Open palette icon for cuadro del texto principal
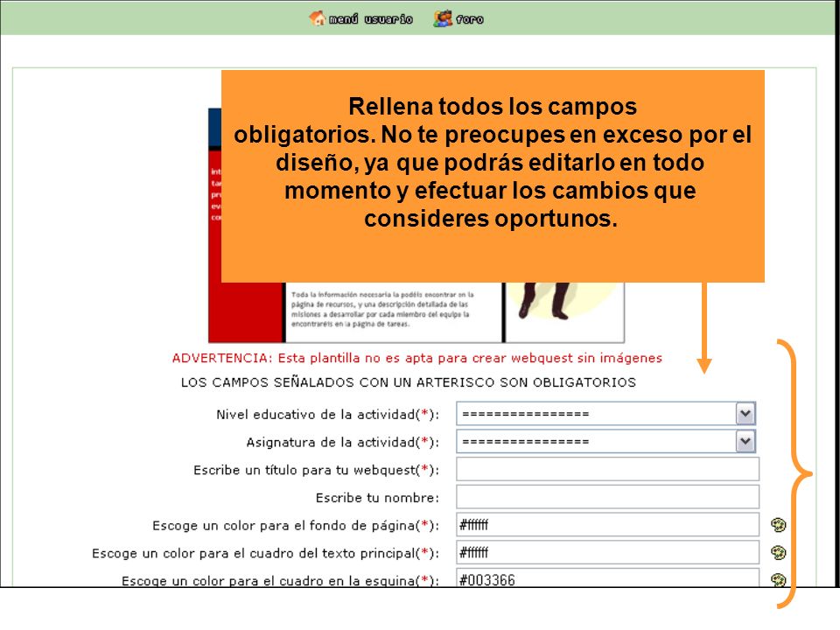The image size is (840, 630). click(778, 552)
